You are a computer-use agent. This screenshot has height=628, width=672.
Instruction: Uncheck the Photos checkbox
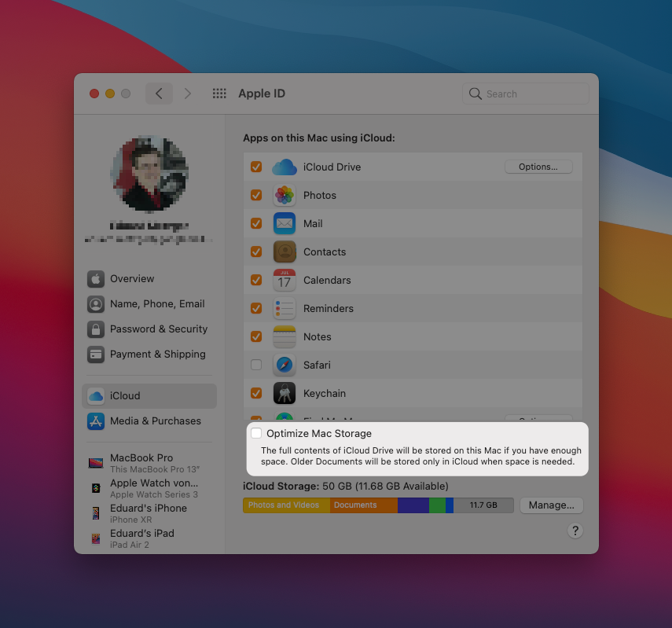coord(256,195)
